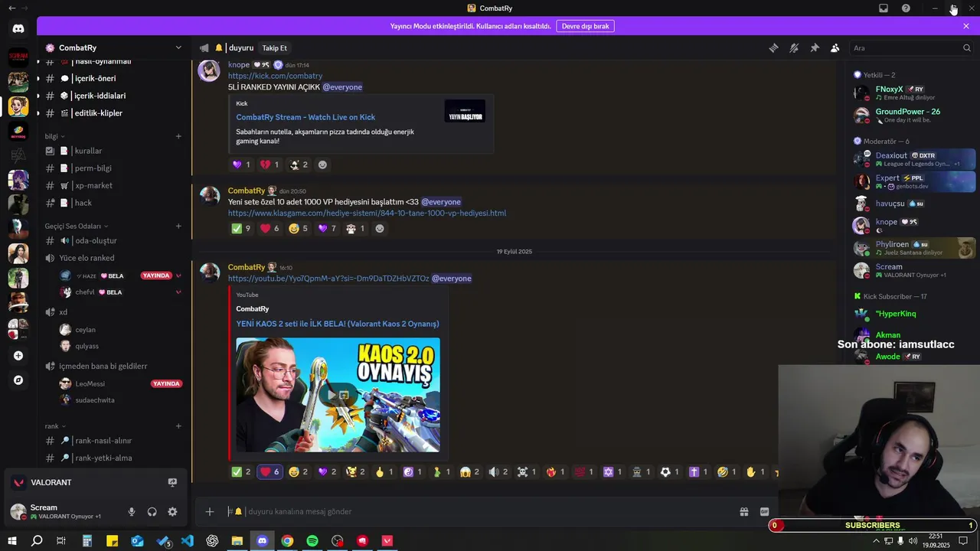Image resolution: width=980 pixels, height=551 pixels.
Task: Click Devre dışı bırak button
Action: click(585, 26)
